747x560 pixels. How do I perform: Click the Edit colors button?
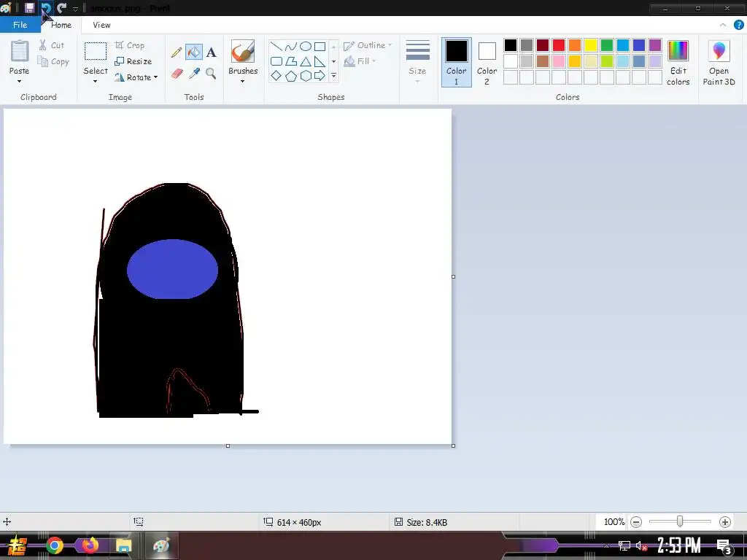(x=678, y=63)
